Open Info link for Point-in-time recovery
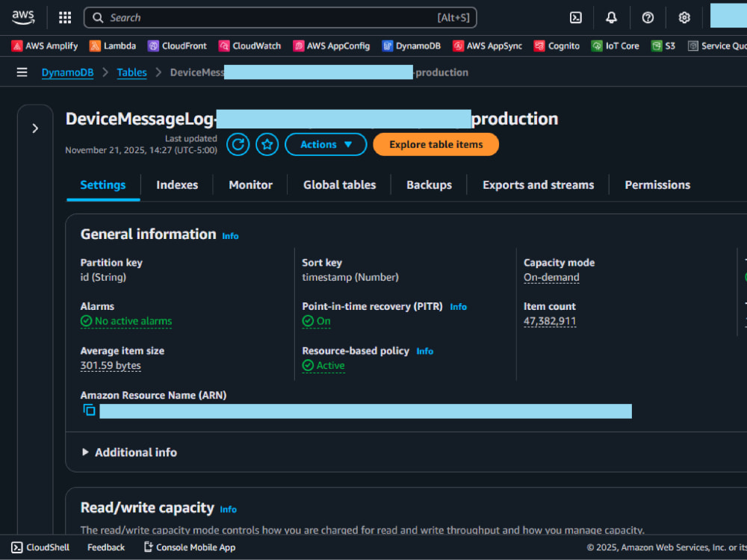The height and width of the screenshot is (560, 747). [x=459, y=307]
